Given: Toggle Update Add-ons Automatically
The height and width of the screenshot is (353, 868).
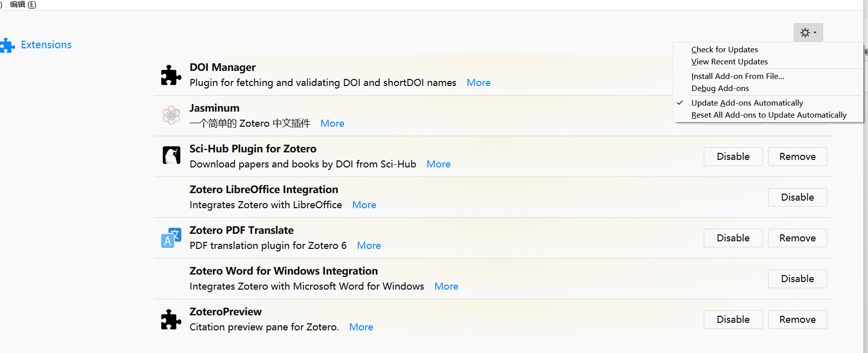Looking at the screenshot, I should (x=747, y=103).
